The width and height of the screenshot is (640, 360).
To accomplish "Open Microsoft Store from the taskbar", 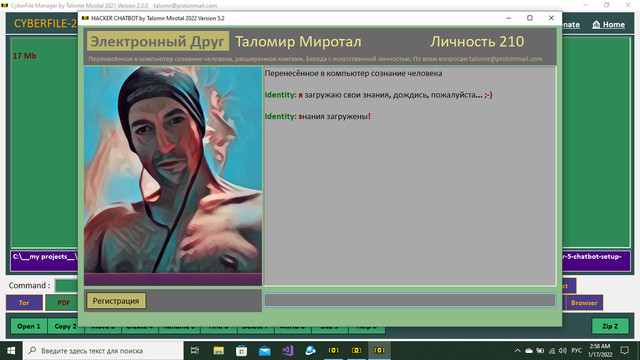I will [241, 350].
